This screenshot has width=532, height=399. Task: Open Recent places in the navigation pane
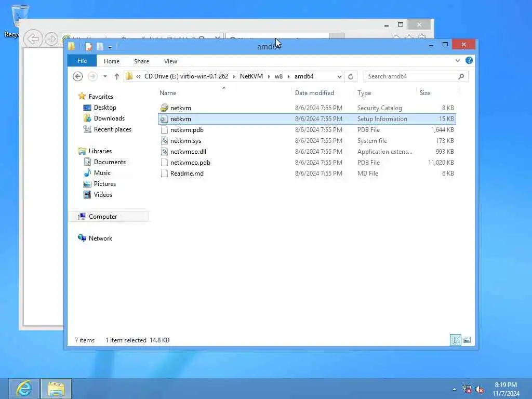112,129
